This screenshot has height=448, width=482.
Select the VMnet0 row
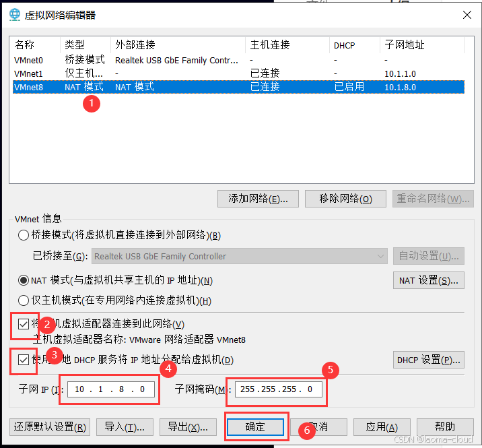[238, 61]
